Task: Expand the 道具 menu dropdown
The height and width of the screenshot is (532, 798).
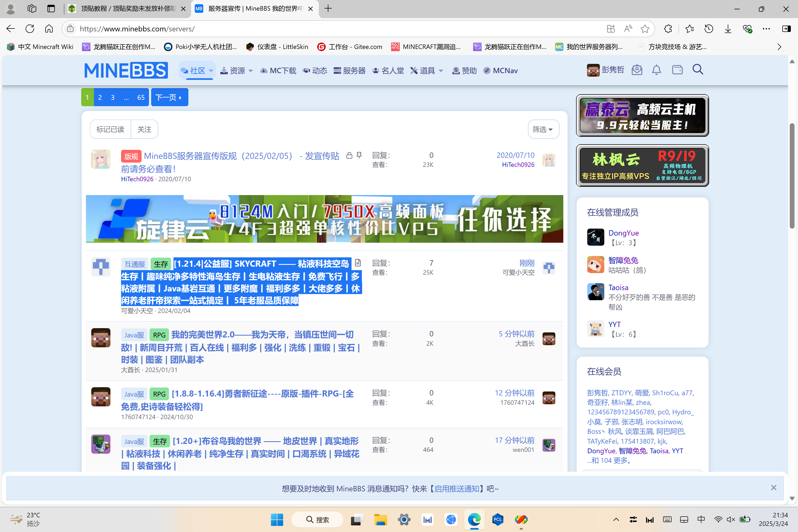Action: pos(441,71)
